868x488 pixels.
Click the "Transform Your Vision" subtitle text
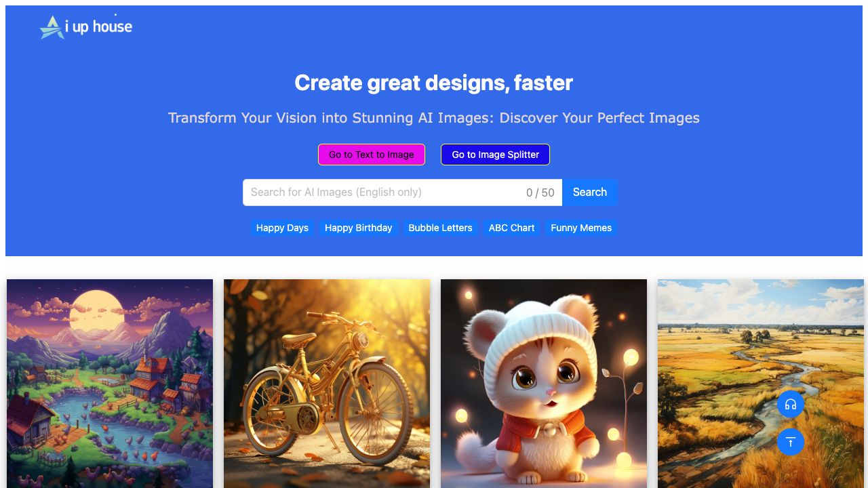tap(434, 118)
